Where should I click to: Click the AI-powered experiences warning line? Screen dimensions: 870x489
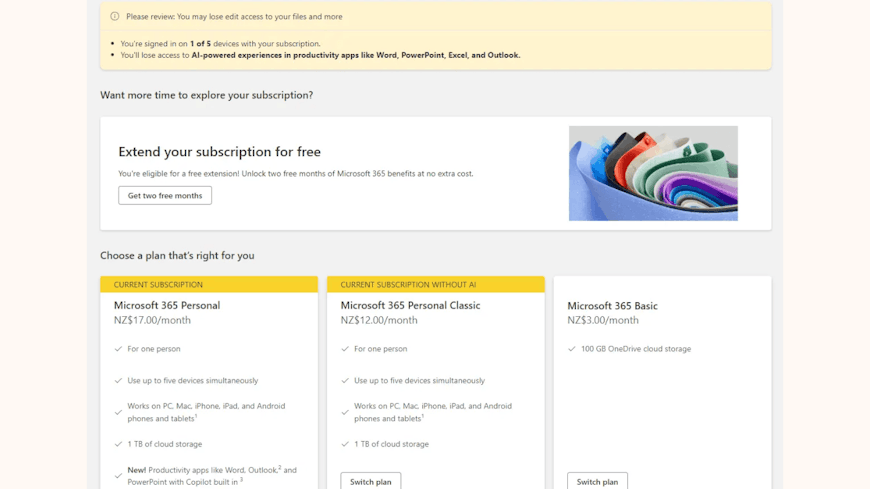point(320,55)
